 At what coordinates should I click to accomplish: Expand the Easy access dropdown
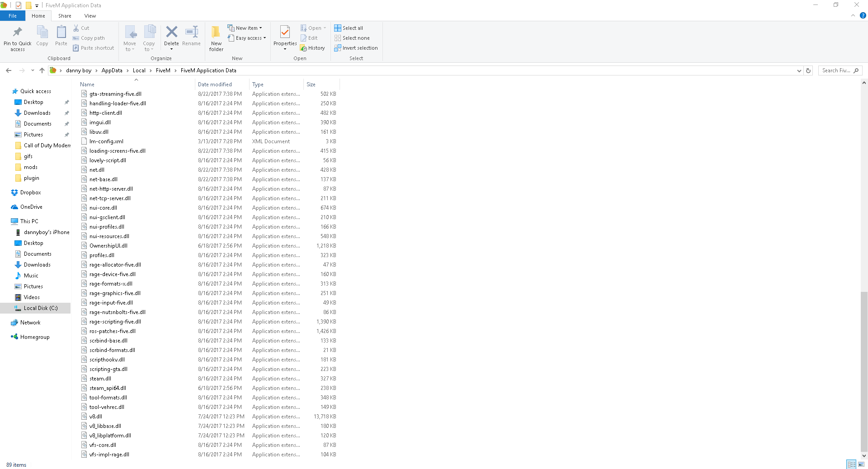pos(247,38)
